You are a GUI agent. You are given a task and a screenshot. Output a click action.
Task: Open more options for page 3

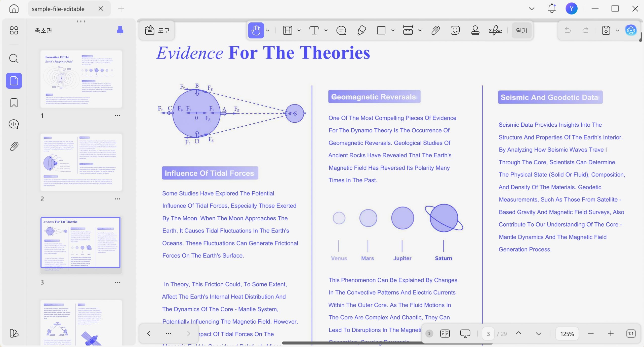pos(117,282)
